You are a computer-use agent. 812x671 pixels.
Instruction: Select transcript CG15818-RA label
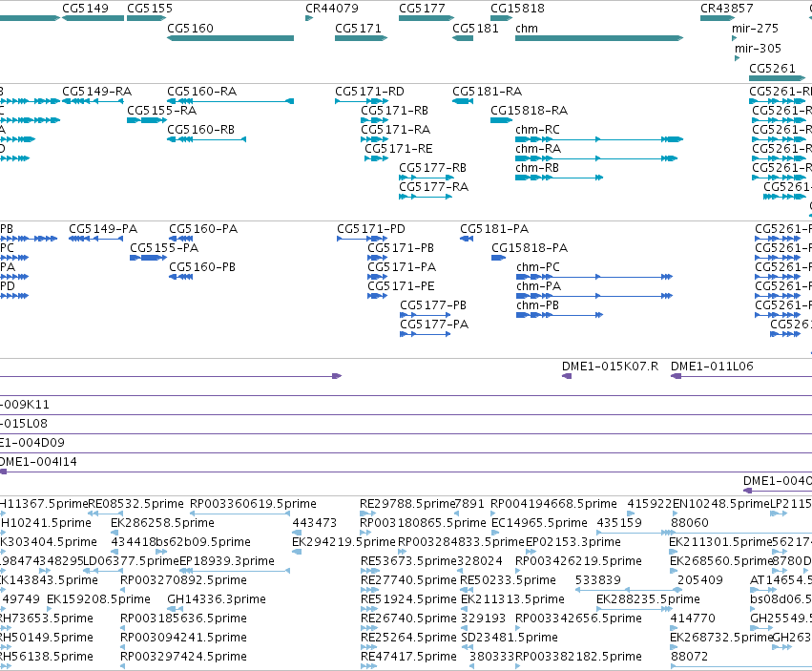point(530,111)
